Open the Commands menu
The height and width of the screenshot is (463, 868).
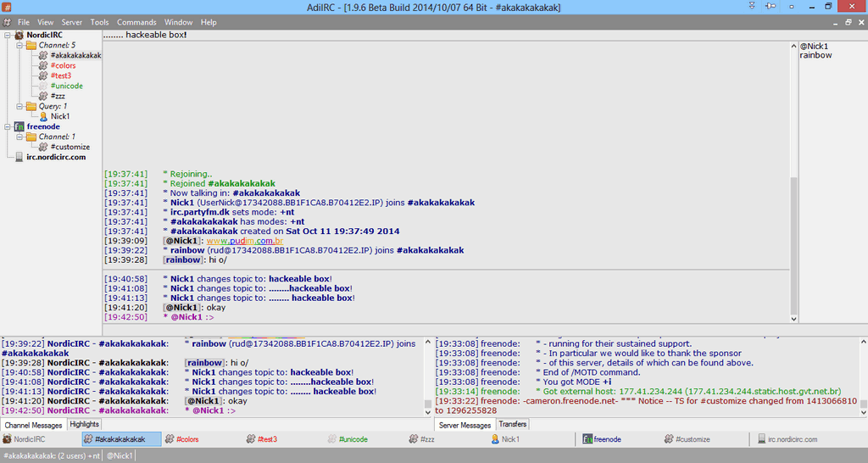pos(136,22)
